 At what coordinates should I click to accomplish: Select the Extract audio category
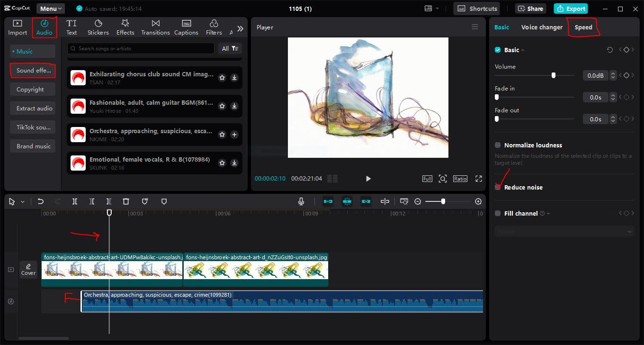(x=33, y=108)
